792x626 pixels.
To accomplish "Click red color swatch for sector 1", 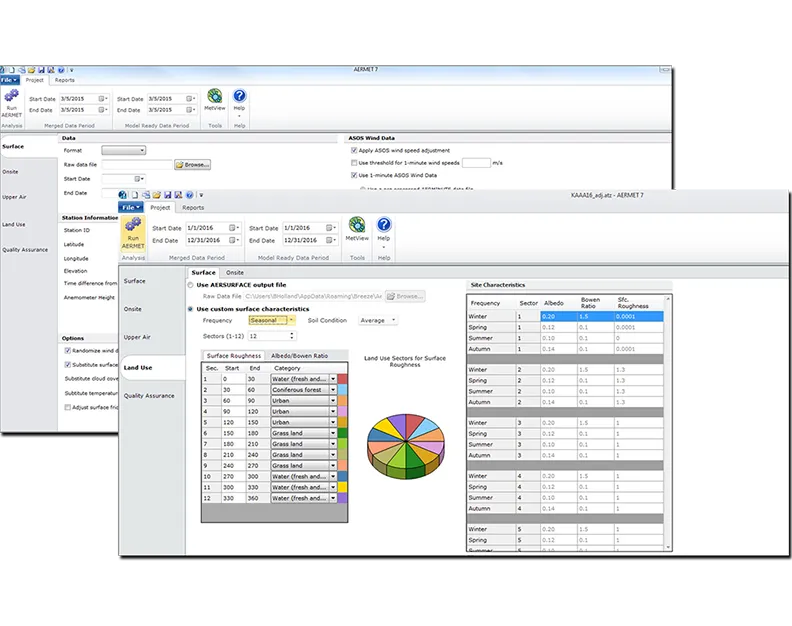I will 343,379.
